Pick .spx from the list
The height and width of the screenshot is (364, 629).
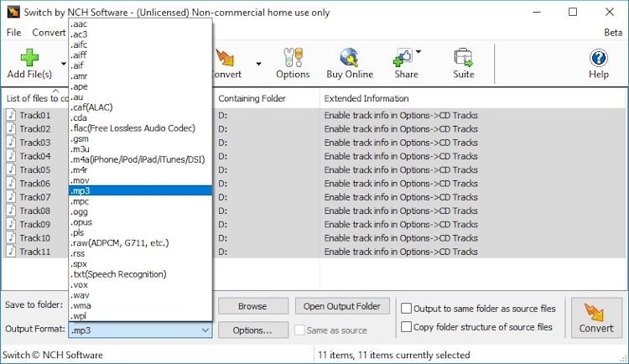(140, 264)
